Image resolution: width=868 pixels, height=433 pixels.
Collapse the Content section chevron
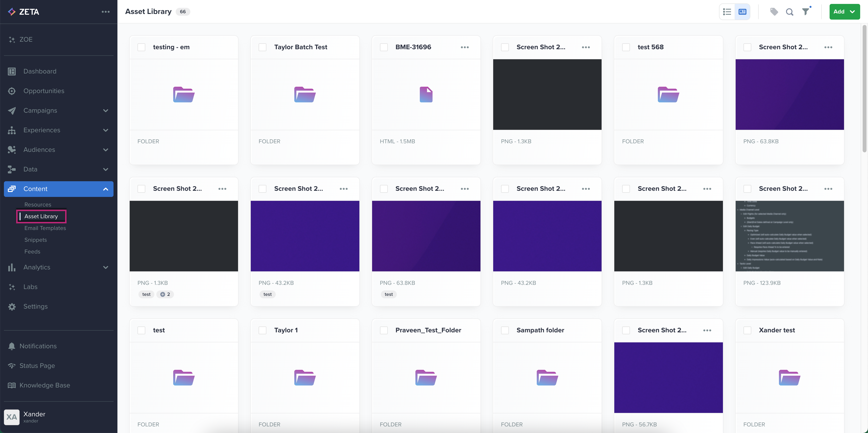click(105, 189)
